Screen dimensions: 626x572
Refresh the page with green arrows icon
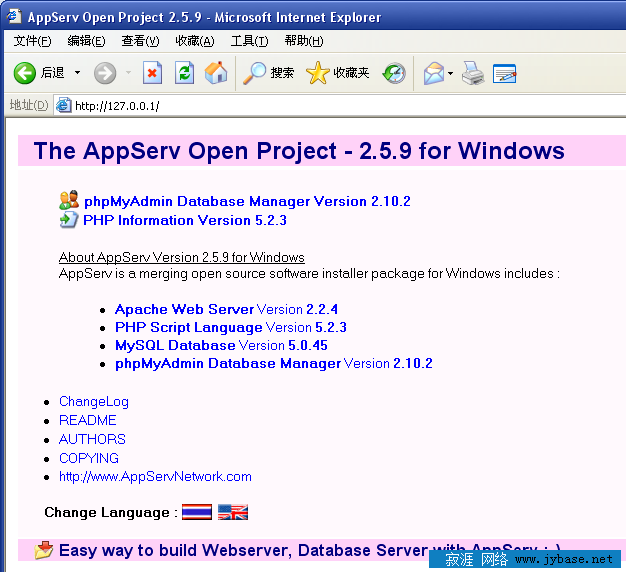coord(184,73)
